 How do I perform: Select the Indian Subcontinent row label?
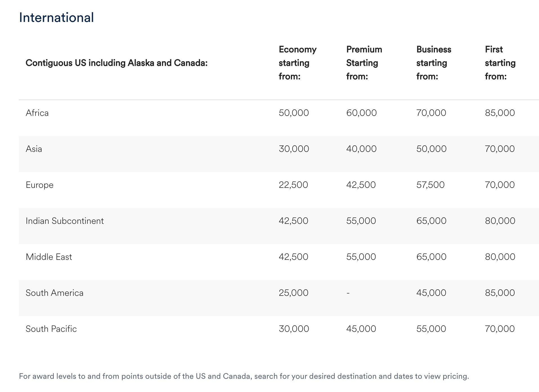tap(65, 221)
